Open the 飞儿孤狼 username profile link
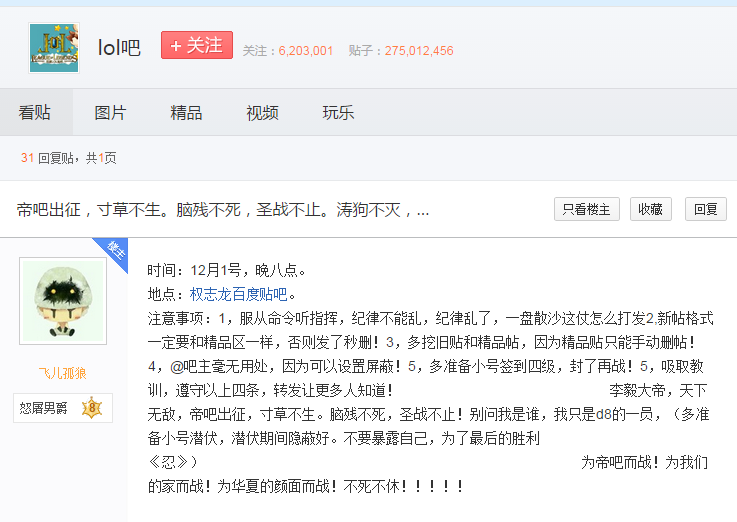Viewport: 737px width, 522px height. tap(62, 373)
